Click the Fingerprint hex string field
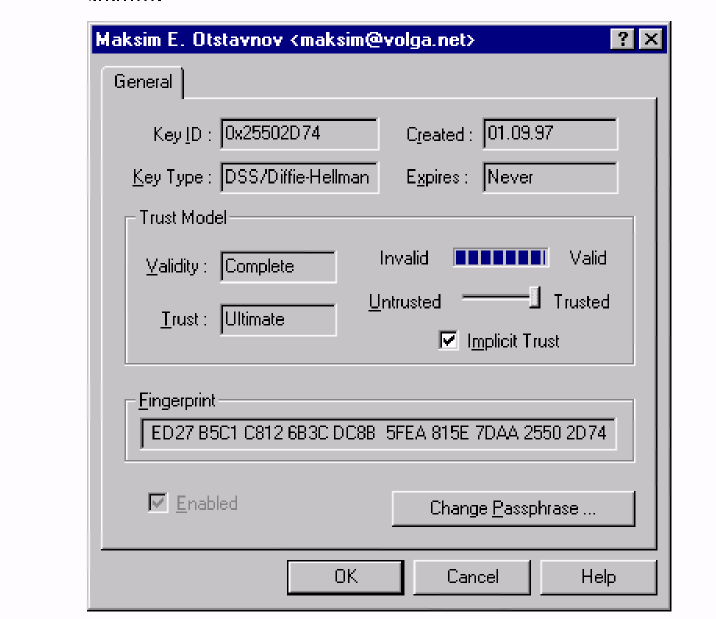 (x=378, y=433)
